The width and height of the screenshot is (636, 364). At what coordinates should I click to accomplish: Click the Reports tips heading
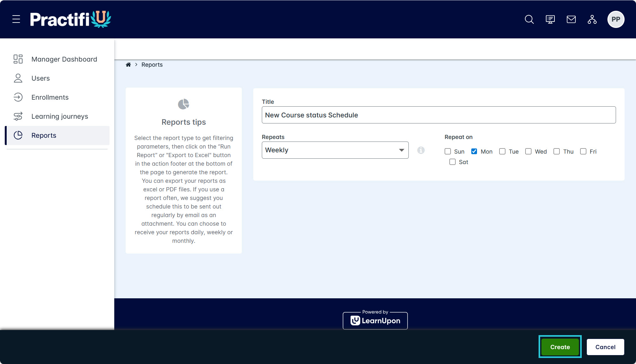tap(184, 122)
